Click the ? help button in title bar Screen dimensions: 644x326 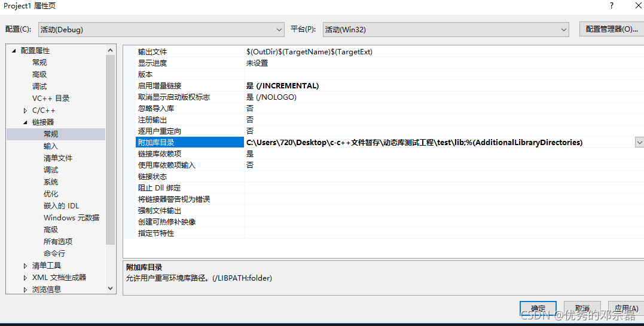click(x=612, y=6)
